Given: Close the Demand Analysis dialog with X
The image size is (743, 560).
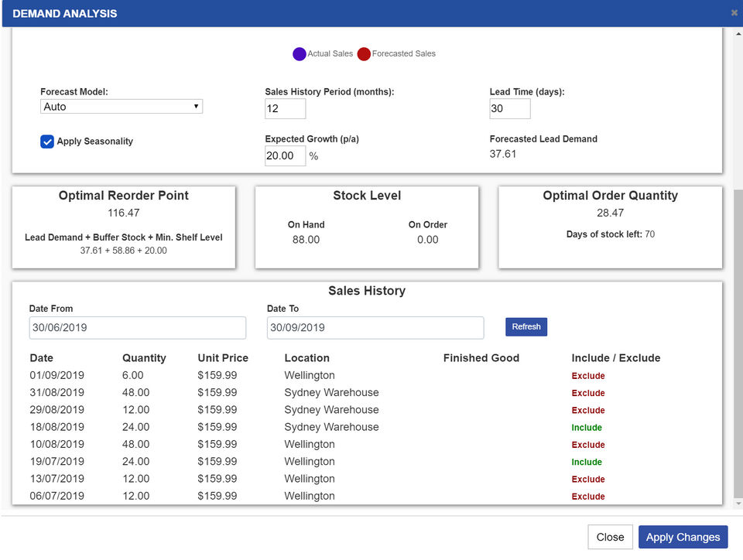Looking at the screenshot, I should pos(734,13).
